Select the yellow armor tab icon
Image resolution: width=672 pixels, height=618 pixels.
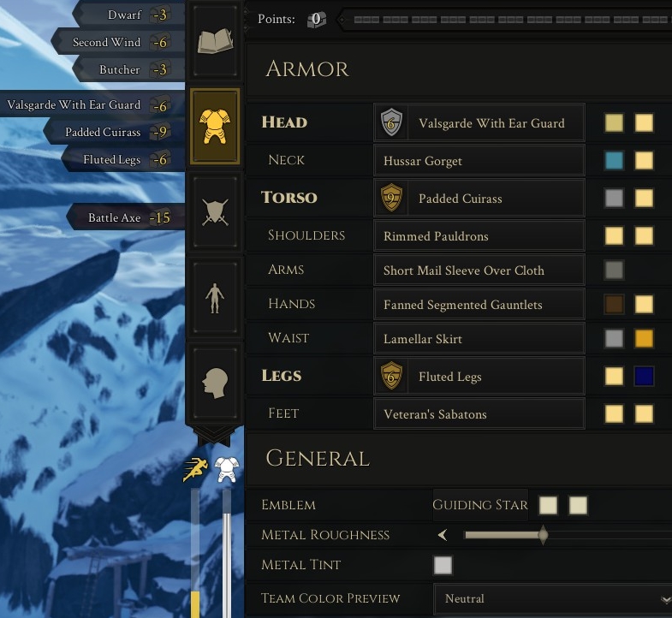(215, 127)
